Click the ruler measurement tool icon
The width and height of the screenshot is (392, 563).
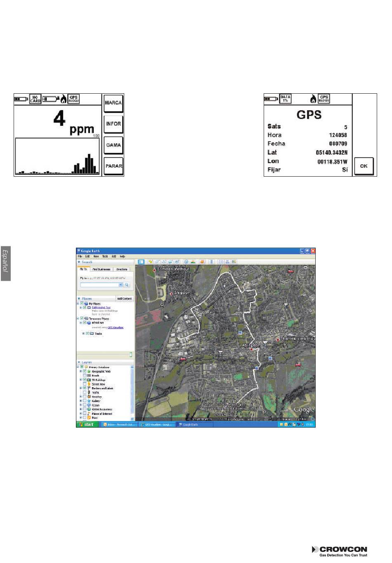pos(212,262)
